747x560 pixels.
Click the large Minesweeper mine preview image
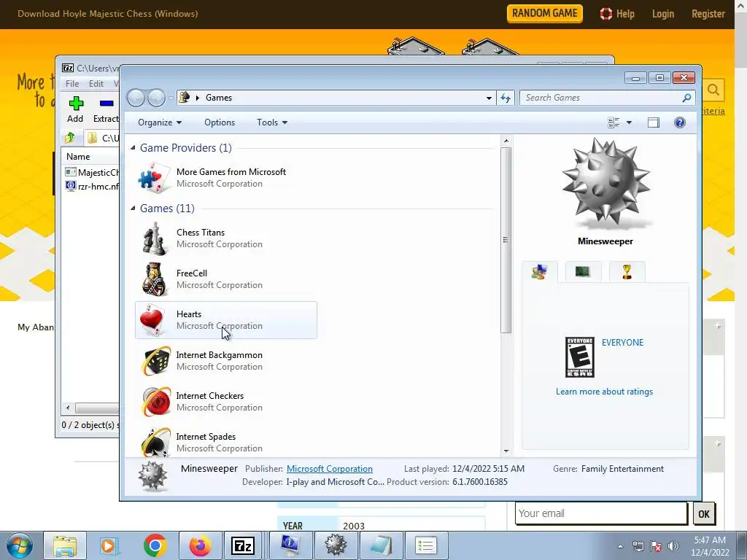(605, 184)
